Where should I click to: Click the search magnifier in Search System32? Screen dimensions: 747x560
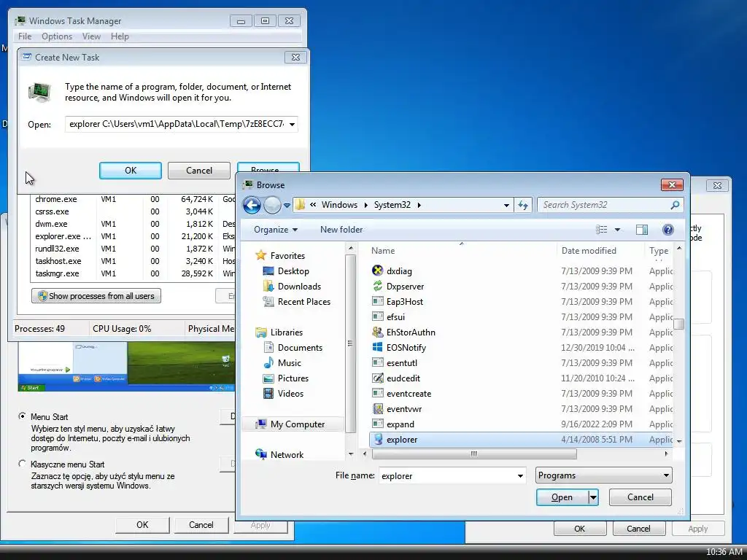(x=675, y=205)
